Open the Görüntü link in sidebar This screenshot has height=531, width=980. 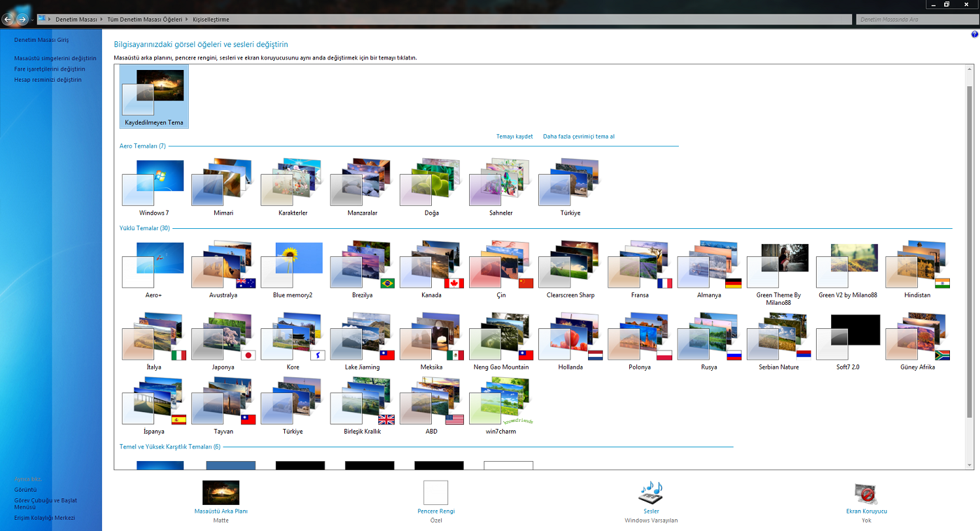click(25, 489)
